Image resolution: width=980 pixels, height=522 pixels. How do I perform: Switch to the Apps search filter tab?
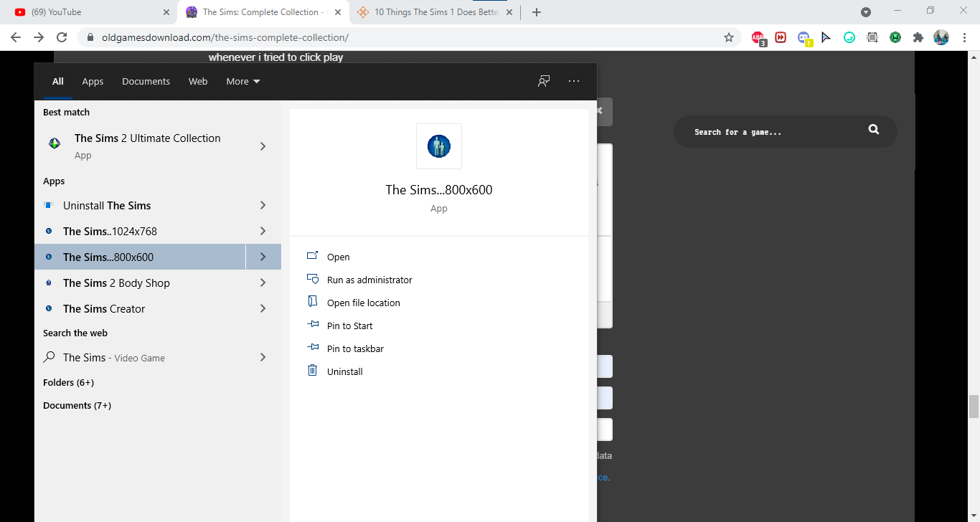point(93,82)
